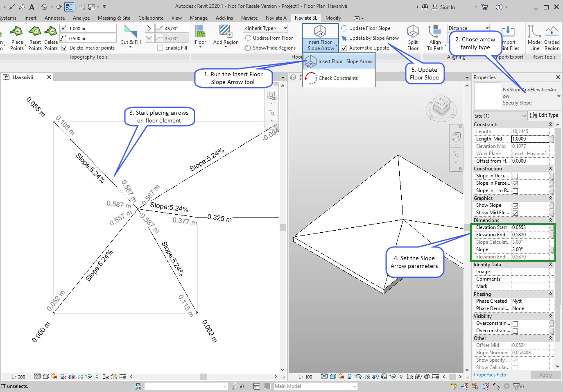
Task: Enable the Enable Fill checkbox
Action: [160, 48]
